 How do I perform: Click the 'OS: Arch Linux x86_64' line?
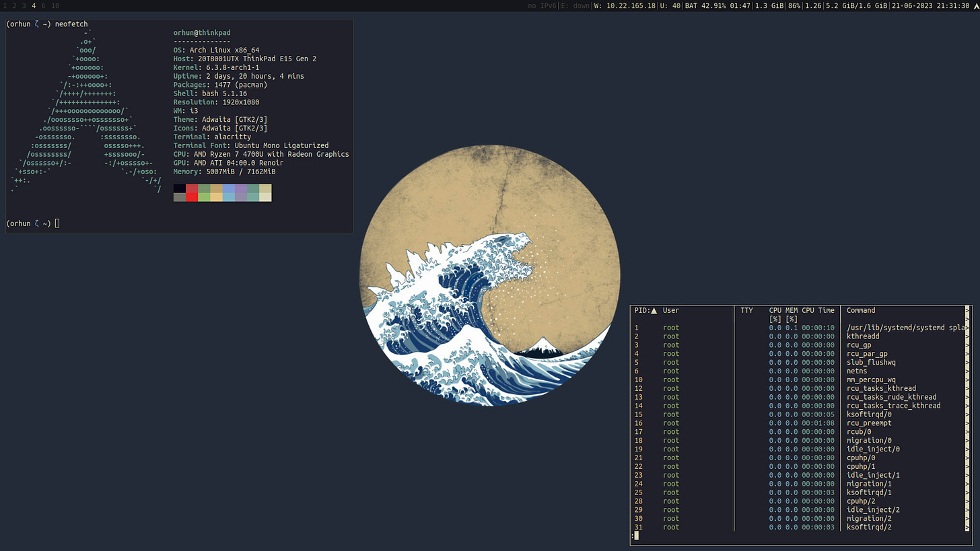[216, 50]
